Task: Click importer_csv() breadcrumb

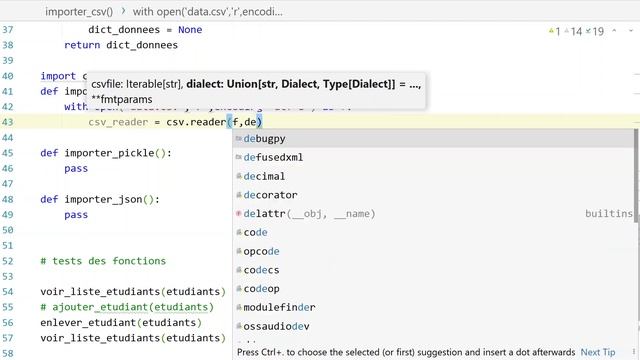Action: (x=79, y=11)
